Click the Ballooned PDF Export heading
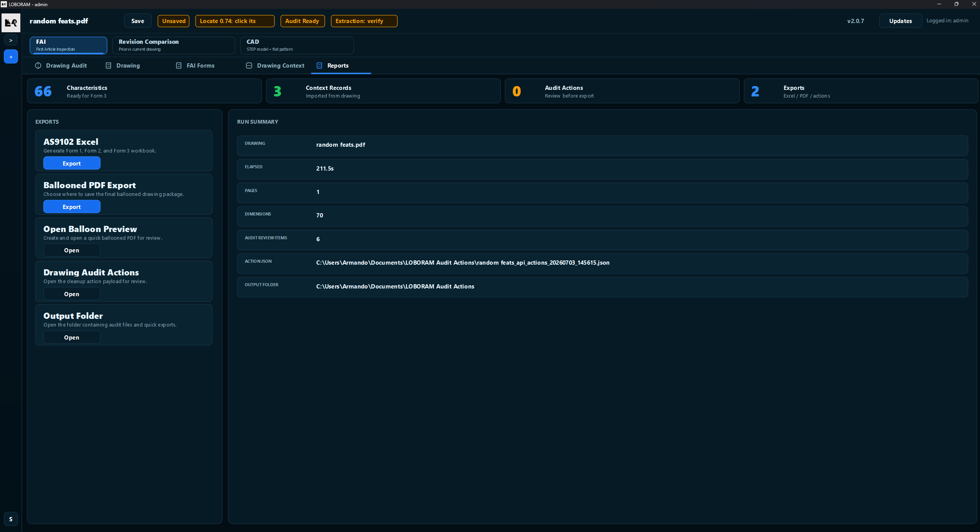Viewport: 980px width, 532px height. coord(90,185)
